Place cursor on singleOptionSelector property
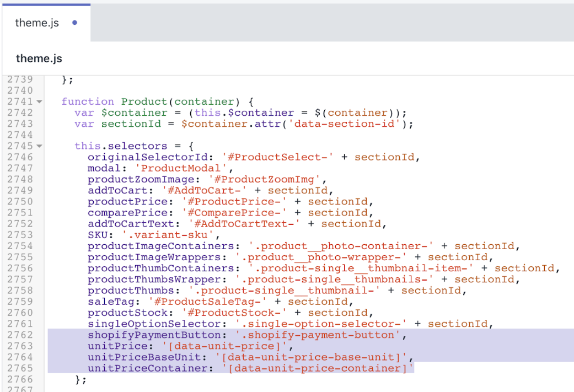 [158, 324]
